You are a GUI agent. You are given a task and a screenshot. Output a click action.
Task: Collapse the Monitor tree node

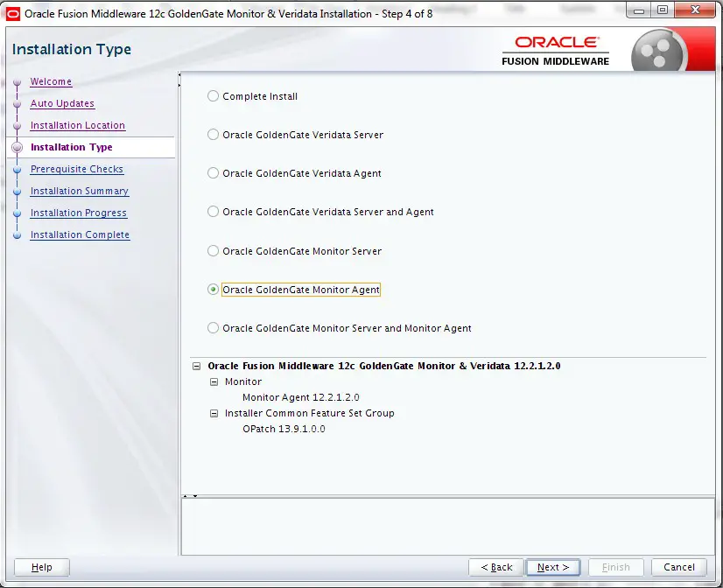[214, 381]
